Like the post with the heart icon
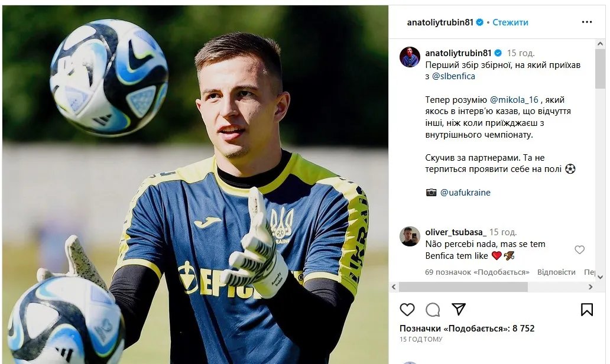Screen dimensions: 610x364 (x=407, y=310)
